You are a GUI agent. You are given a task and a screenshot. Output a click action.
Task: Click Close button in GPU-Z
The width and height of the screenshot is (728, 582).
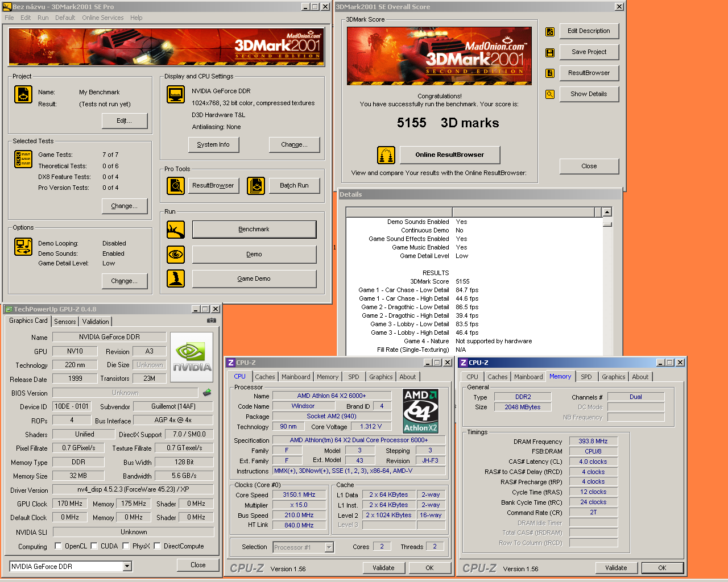(x=198, y=565)
